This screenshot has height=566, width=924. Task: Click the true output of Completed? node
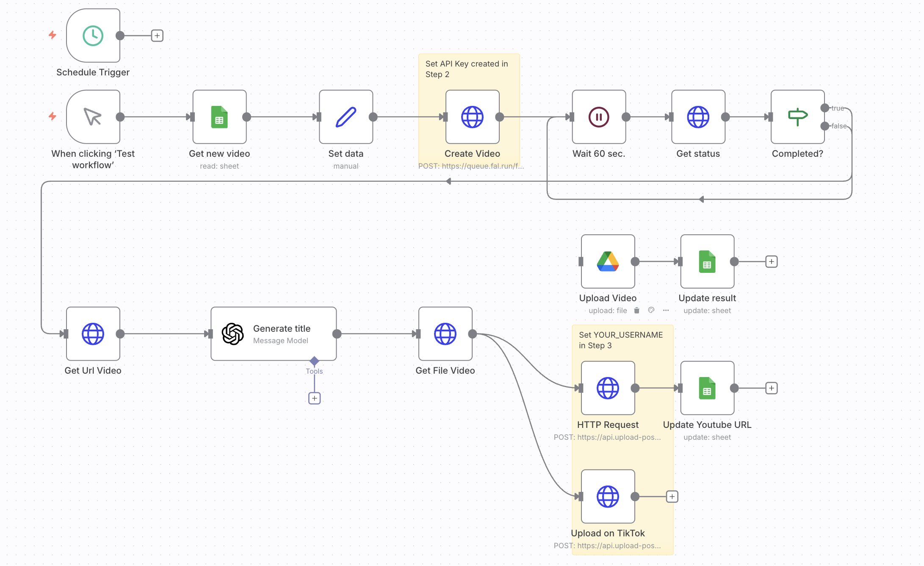(x=824, y=108)
